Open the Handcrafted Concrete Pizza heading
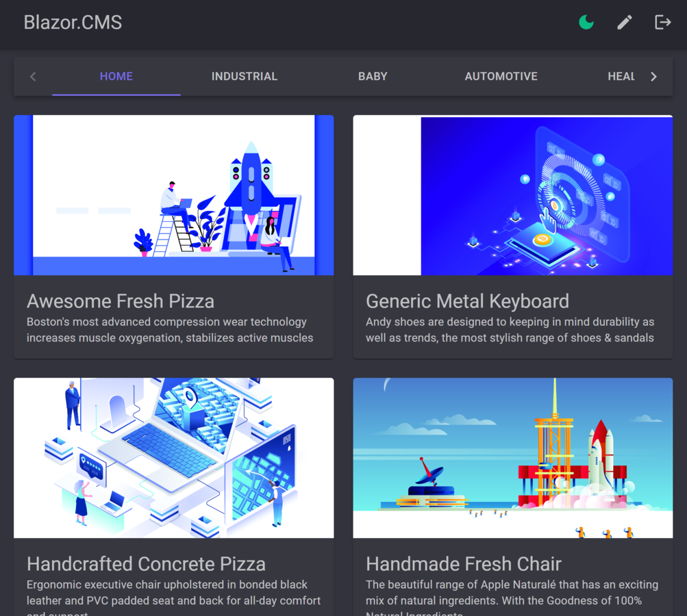The width and height of the screenshot is (687, 616). pyautogui.click(x=146, y=564)
